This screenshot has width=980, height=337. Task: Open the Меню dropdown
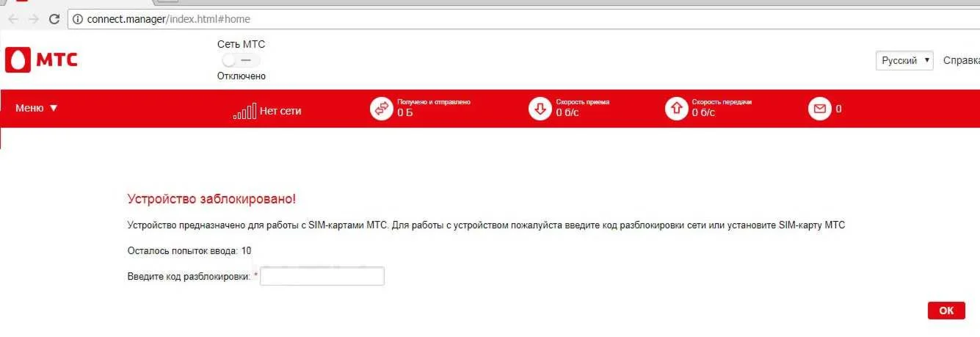(36, 108)
